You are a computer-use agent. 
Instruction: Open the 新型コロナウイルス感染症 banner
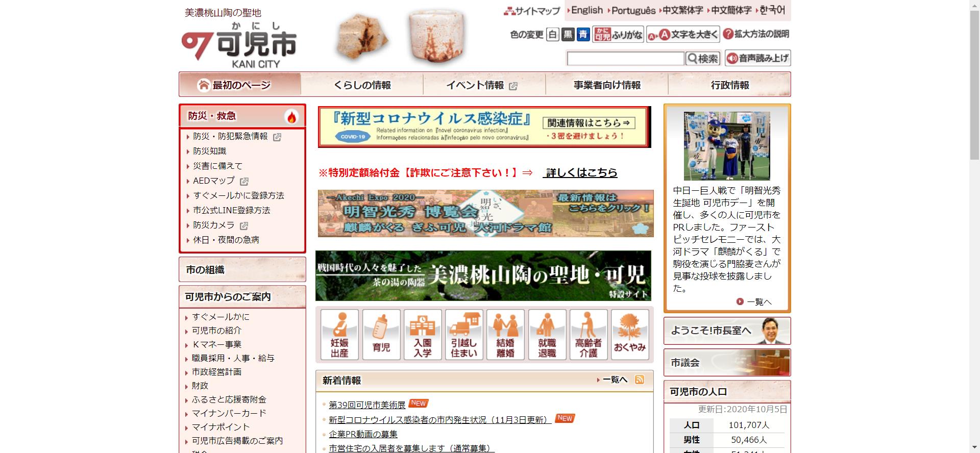coord(484,127)
